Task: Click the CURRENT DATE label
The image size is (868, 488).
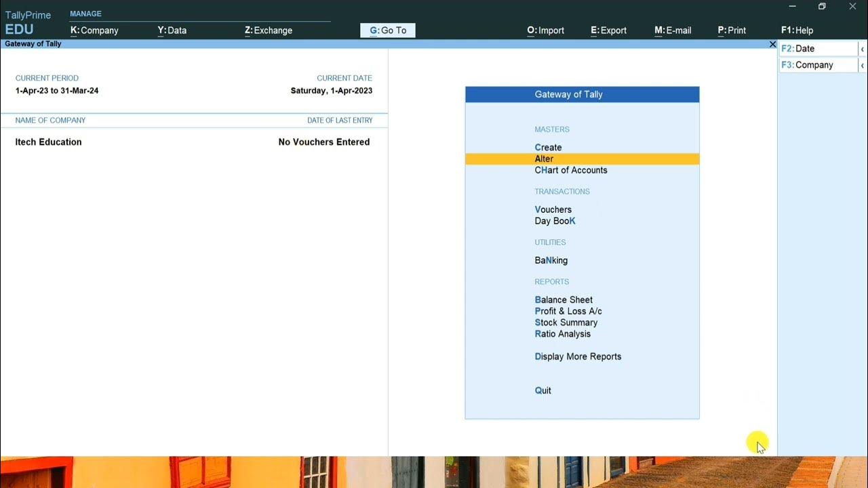Action: [344, 78]
